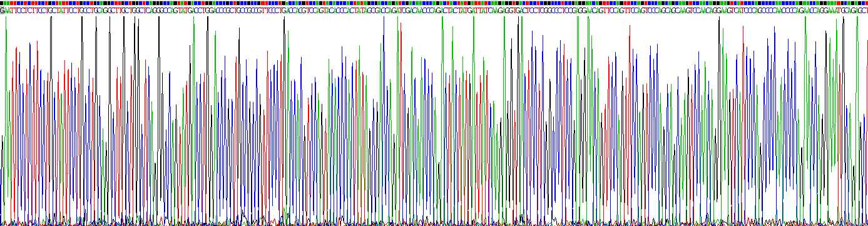Screen dimensions: 868x226
Task: Select the grey-highlighted first base G
Action: pyautogui.click(x=2, y=11)
